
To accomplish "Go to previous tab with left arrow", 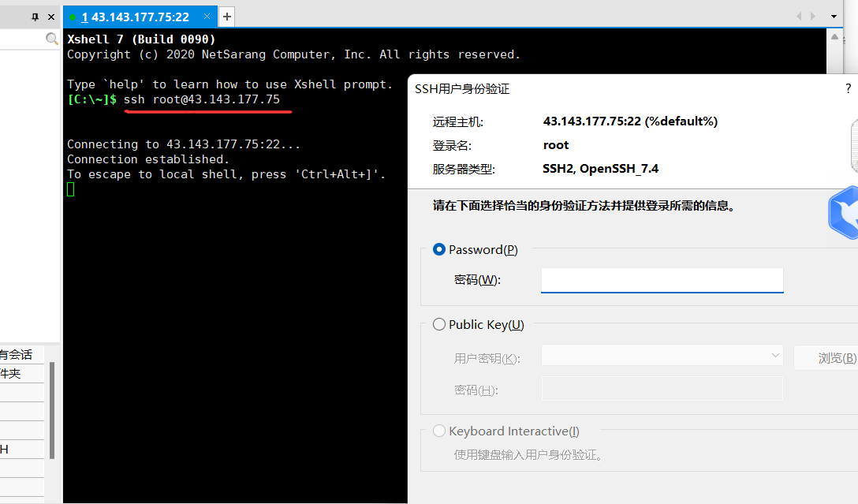I will [x=799, y=17].
